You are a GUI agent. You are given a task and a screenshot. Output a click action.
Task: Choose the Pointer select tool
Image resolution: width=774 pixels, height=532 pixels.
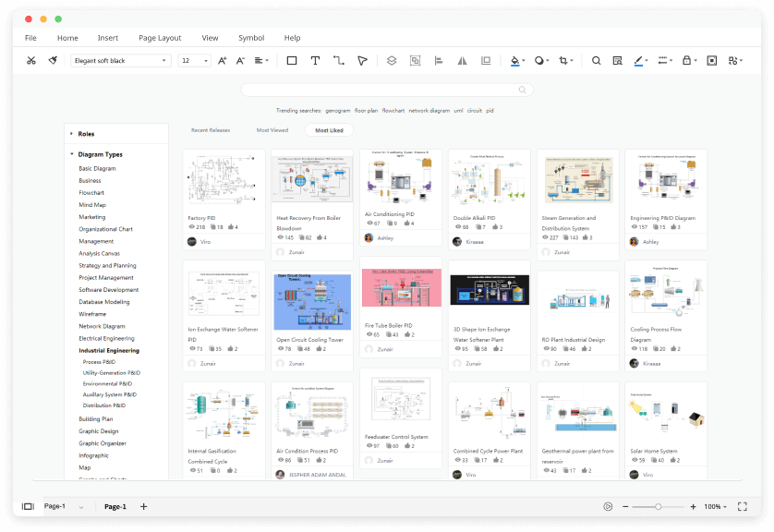[x=362, y=61]
